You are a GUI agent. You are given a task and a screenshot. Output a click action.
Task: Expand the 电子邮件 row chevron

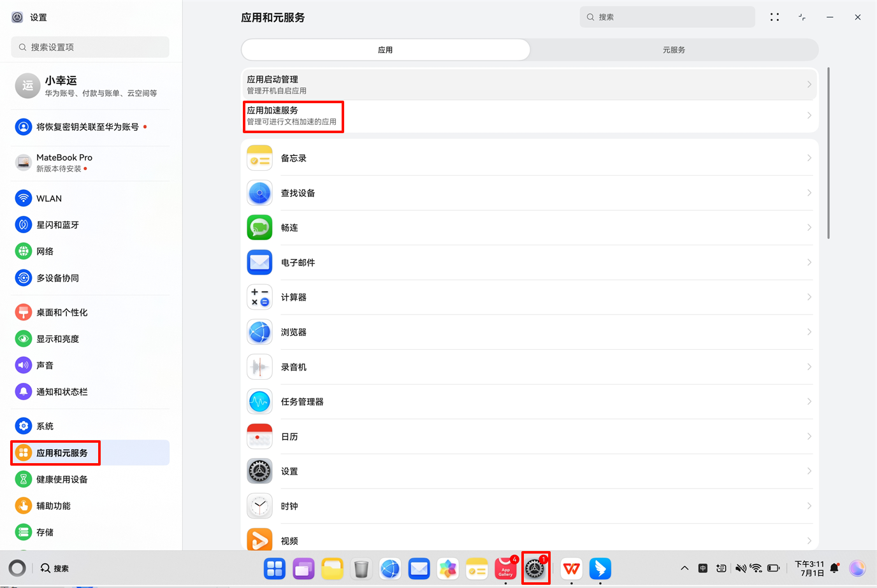pos(809,262)
